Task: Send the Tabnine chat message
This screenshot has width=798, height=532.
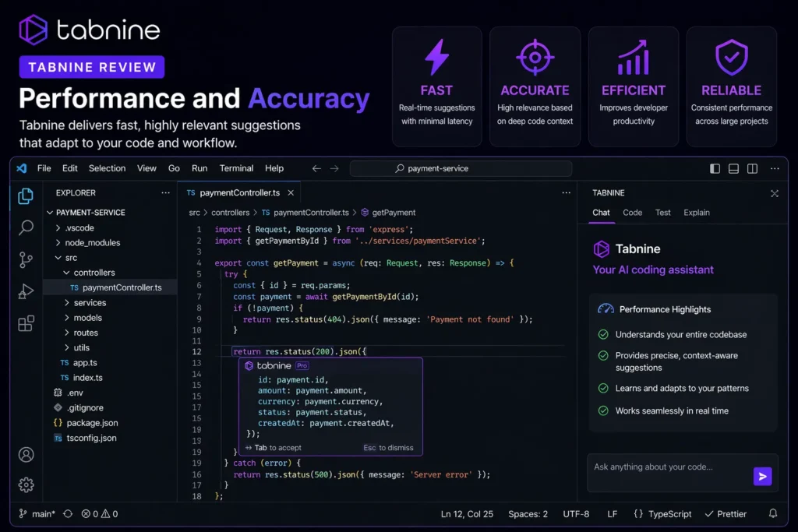Action: pyautogui.click(x=762, y=476)
